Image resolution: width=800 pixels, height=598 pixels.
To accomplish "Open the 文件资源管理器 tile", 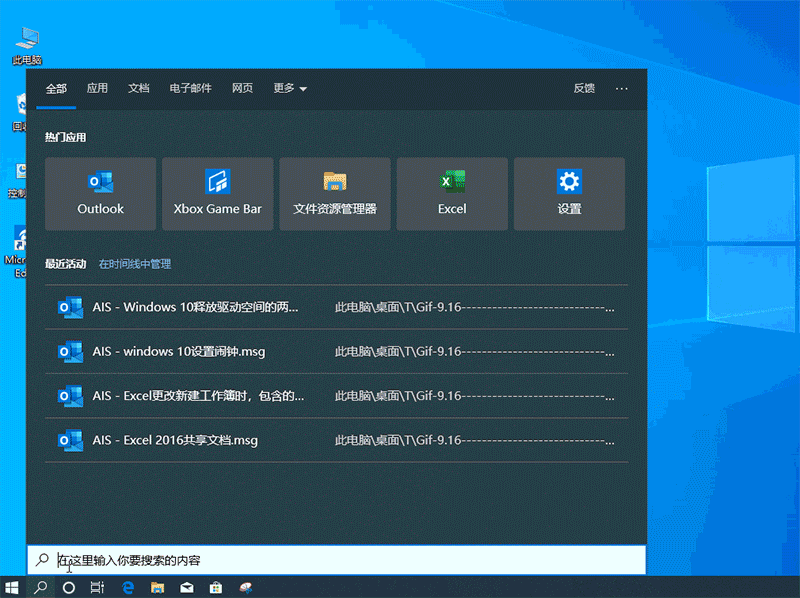I will [334, 193].
